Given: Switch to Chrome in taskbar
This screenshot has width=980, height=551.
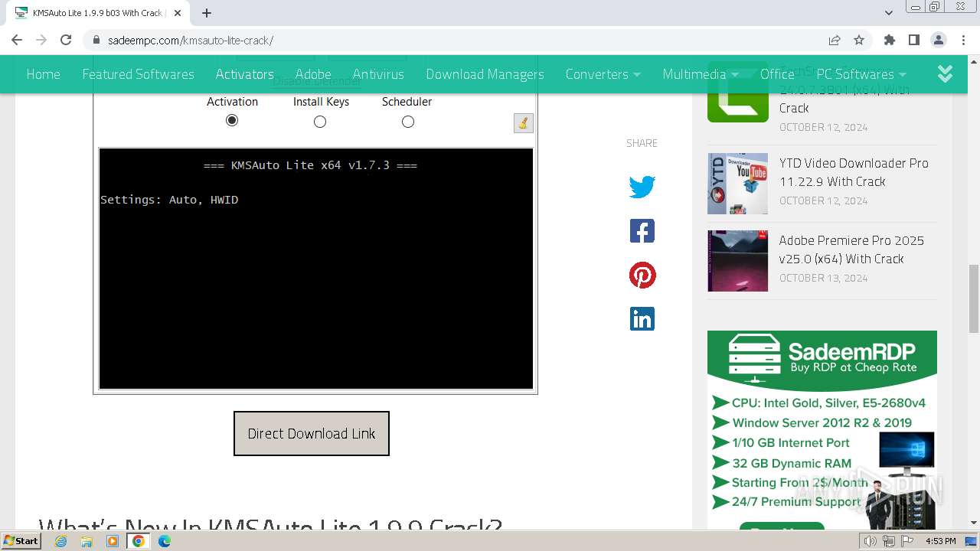Looking at the screenshot, I should pyautogui.click(x=139, y=541).
